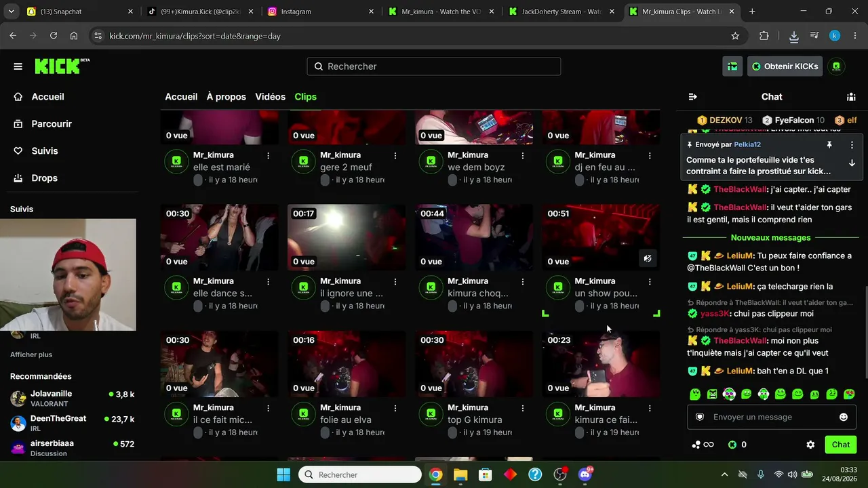Click the 'Nouveaux messages' chat divider label
This screenshot has height=488, width=868.
771,238
